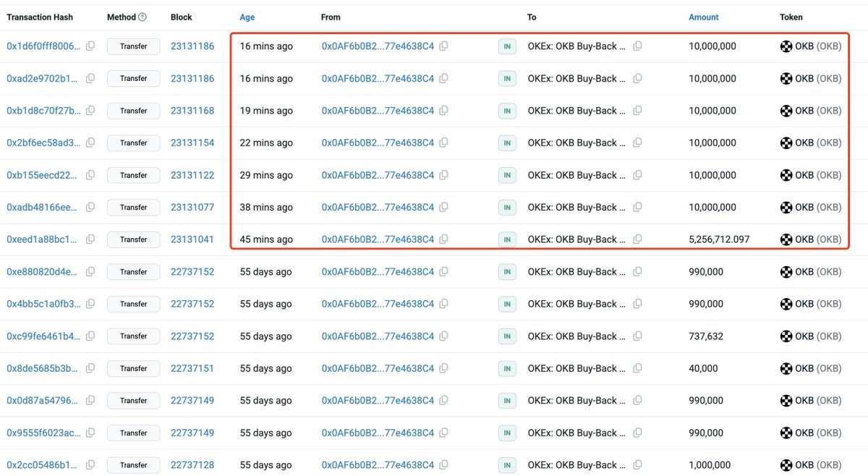This screenshot has height=476, width=868.
Task: Select '38 mins ago' age cell
Action: click(x=266, y=207)
